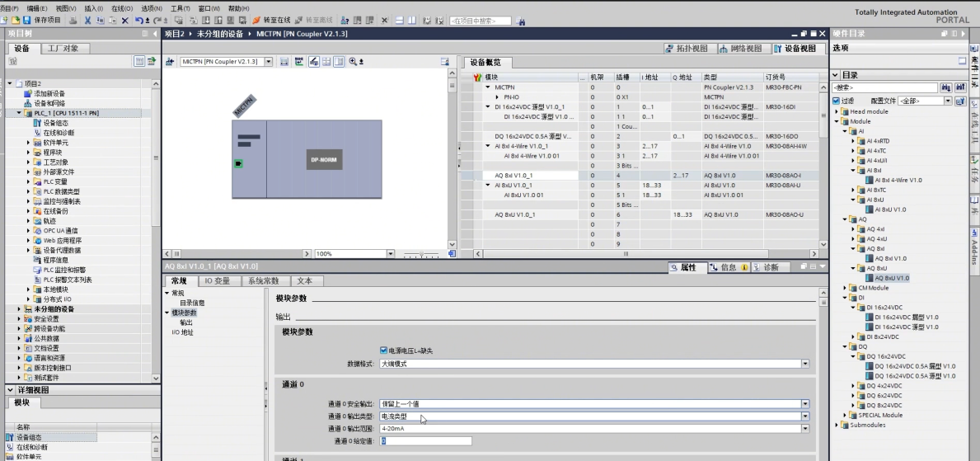Switch to the IO 变量 tab
The height and width of the screenshot is (461, 980).
point(218,281)
